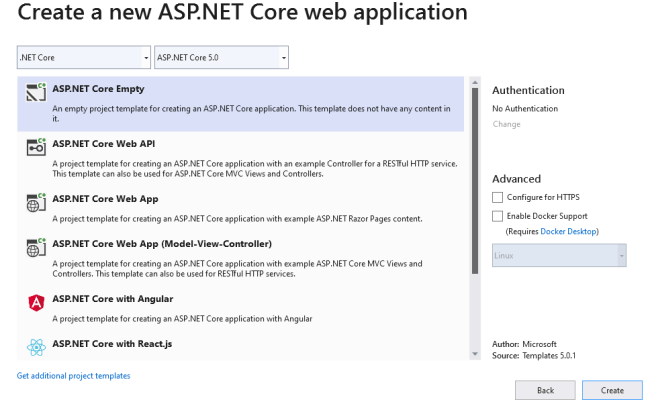Click the template list vertical scrollbar thumb

475,181
